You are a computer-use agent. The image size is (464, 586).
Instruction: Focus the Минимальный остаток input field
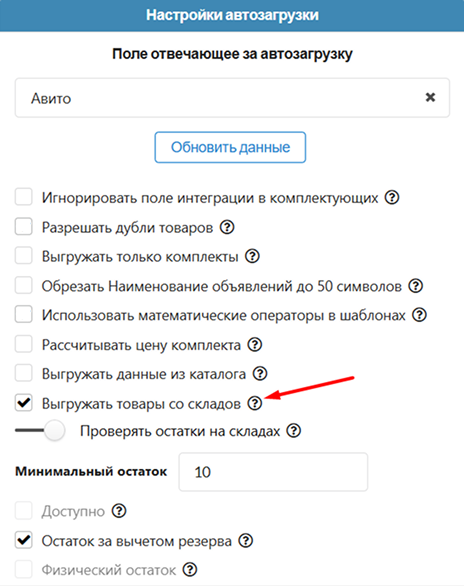pyautogui.click(x=273, y=472)
